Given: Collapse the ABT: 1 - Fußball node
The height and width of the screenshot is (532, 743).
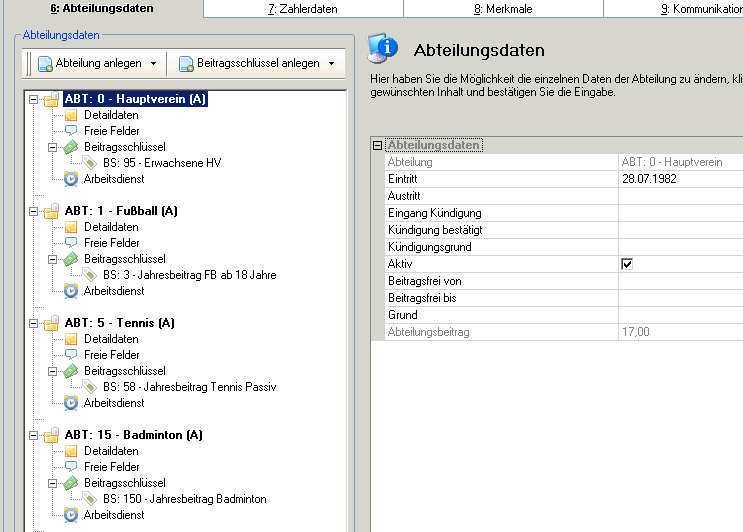Looking at the screenshot, I should tap(34, 211).
